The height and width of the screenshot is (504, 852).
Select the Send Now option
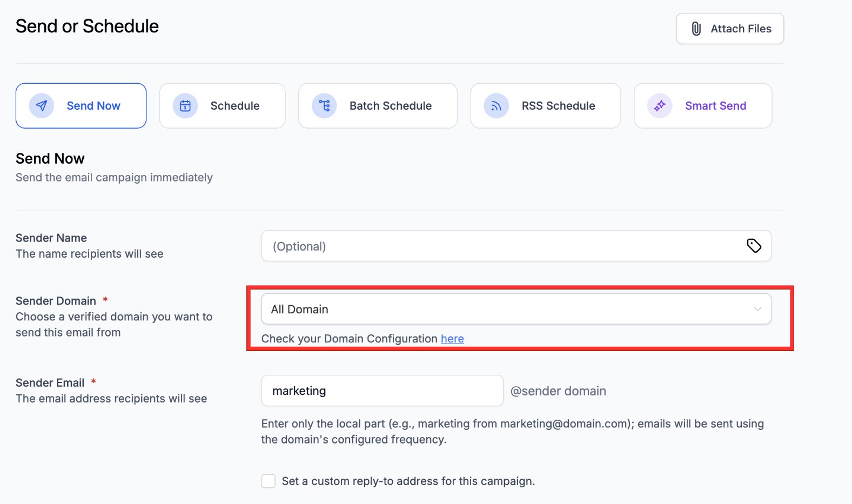click(x=93, y=106)
